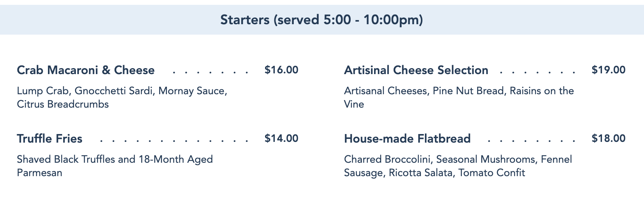Click the "Pine Nut Bread" text

pyautogui.click(x=468, y=91)
